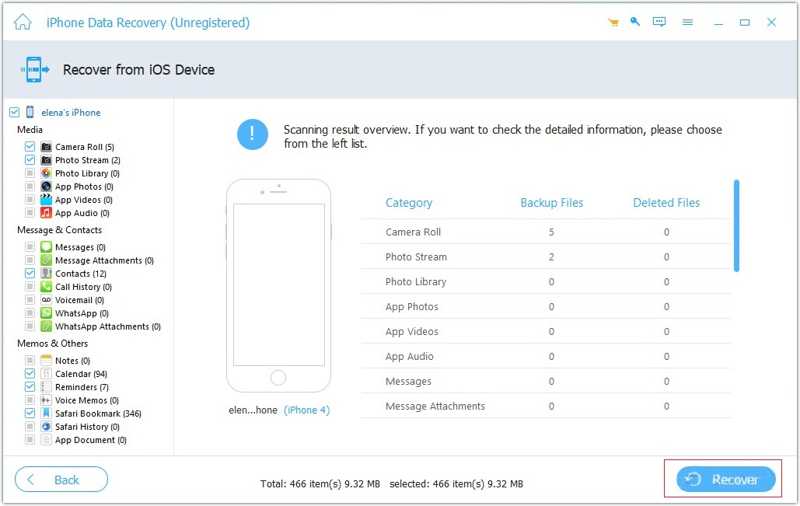Click the Voice Memos icon

pos(46,400)
